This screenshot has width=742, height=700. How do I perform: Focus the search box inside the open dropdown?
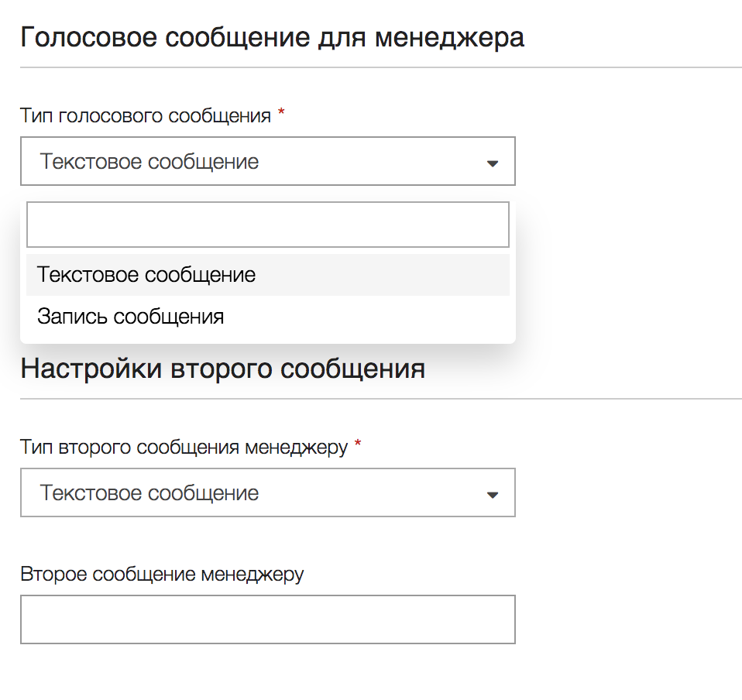coord(268,225)
